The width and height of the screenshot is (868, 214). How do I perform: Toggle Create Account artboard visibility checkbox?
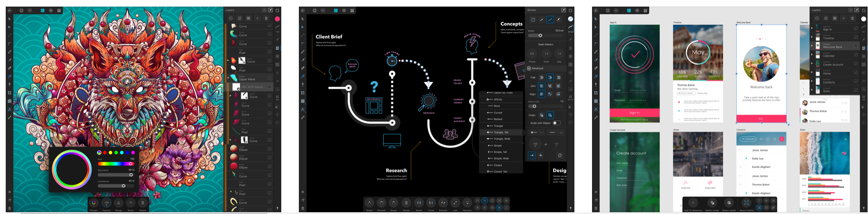tap(856, 63)
